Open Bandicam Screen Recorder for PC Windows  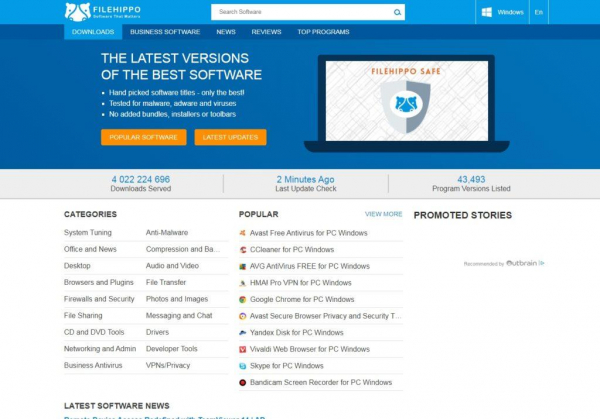point(321,382)
